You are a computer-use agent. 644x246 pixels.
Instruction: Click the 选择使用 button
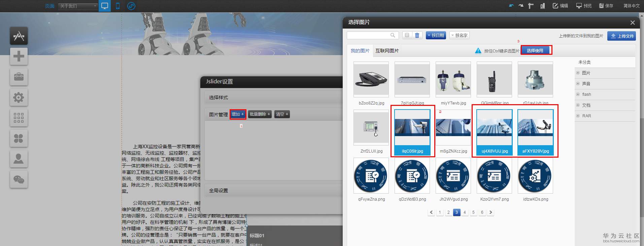coord(535,50)
